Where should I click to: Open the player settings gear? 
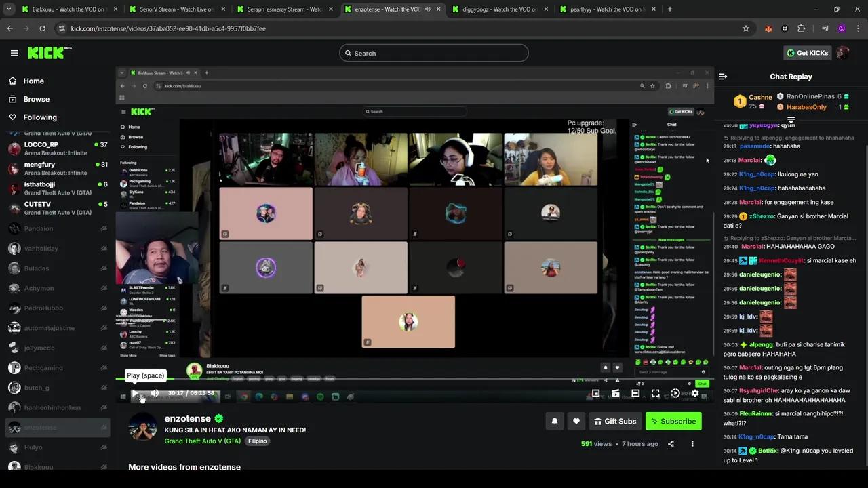(695, 393)
